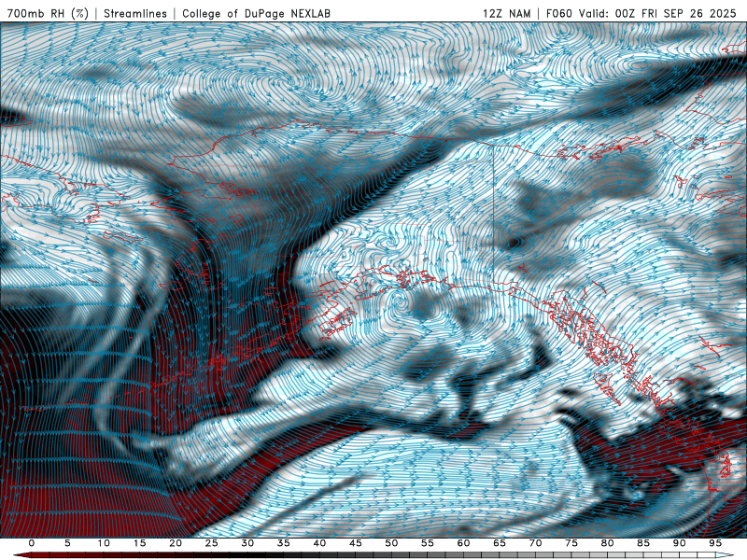Select the 90 value on the color scale
The height and width of the screenshot is (560, 747).
[x=680, y=543]
